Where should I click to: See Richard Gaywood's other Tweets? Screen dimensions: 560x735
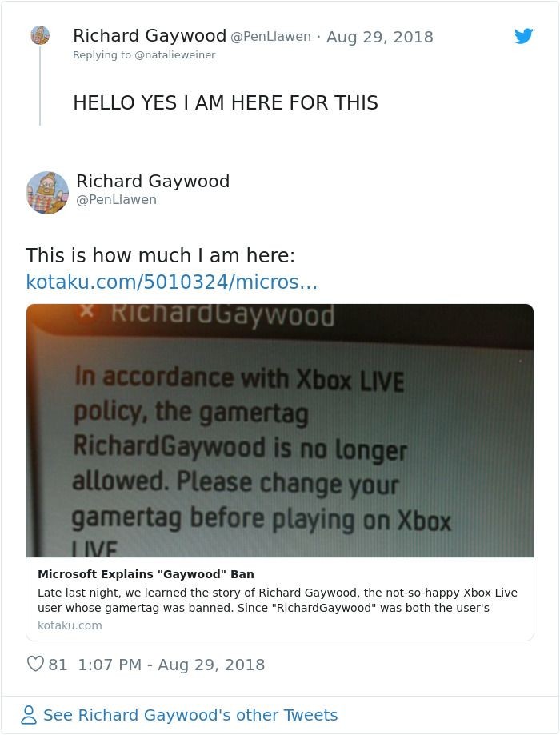pos(190,715)
